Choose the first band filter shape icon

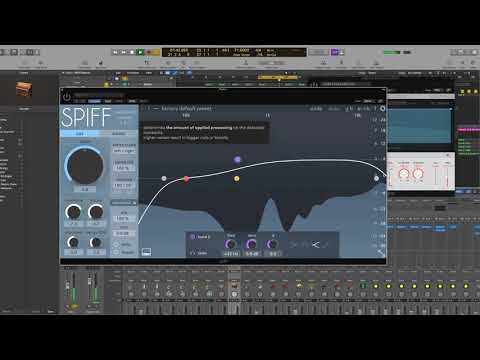(293, 245)
